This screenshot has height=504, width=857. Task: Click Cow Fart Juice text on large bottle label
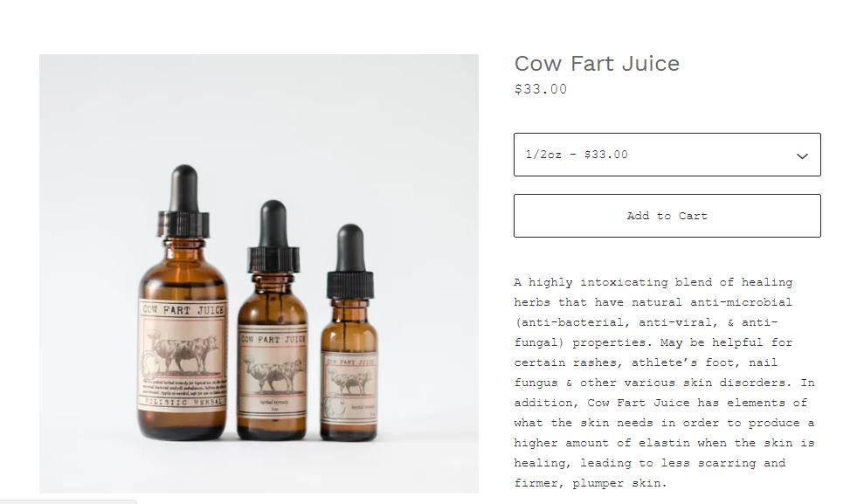tap(183, 310)
